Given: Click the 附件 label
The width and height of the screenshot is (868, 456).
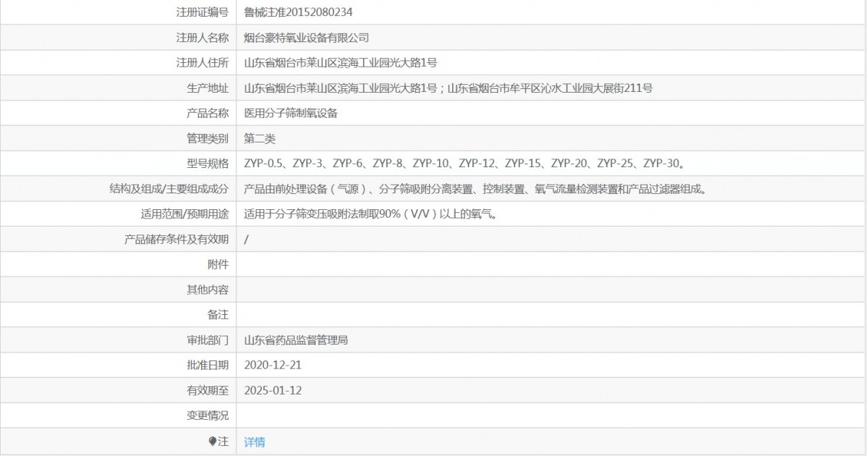Looking at the screenshot, I should [218, 265].
